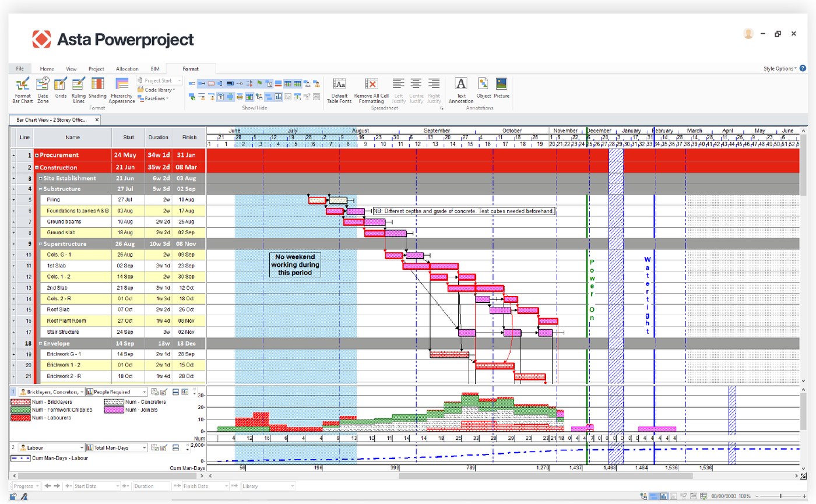
Task: Open Format Bar Chart settings
Action: tap(23, 90)
